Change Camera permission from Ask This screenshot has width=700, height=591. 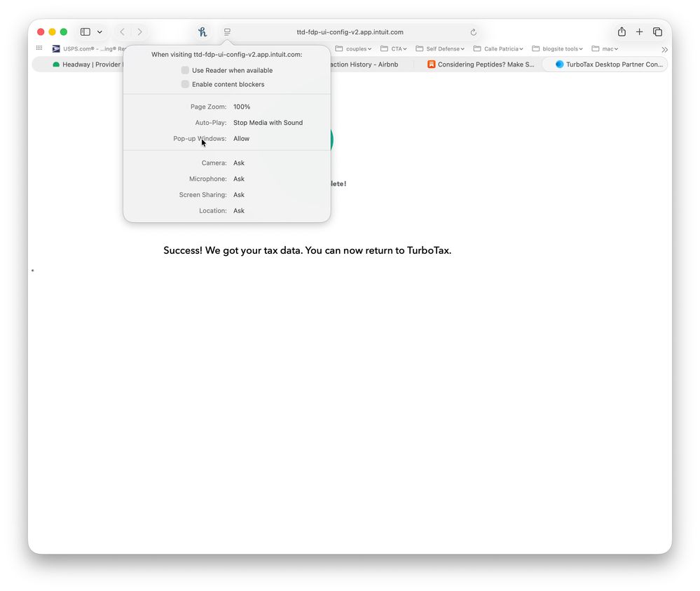(x=239, y=163)
